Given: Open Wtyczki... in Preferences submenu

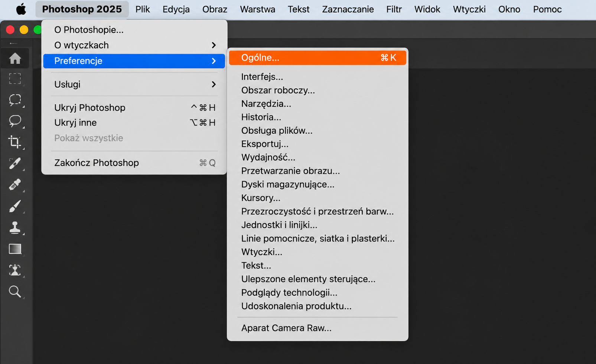Looking at the screenshot, I should [317, 252].
